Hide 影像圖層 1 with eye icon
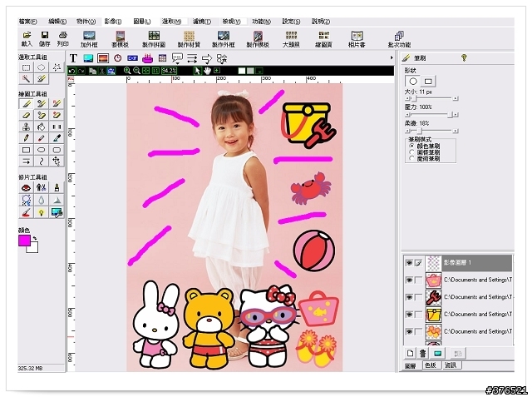This screenshot has width=532, height=397. pyautogui.click(x=409, y=263)
